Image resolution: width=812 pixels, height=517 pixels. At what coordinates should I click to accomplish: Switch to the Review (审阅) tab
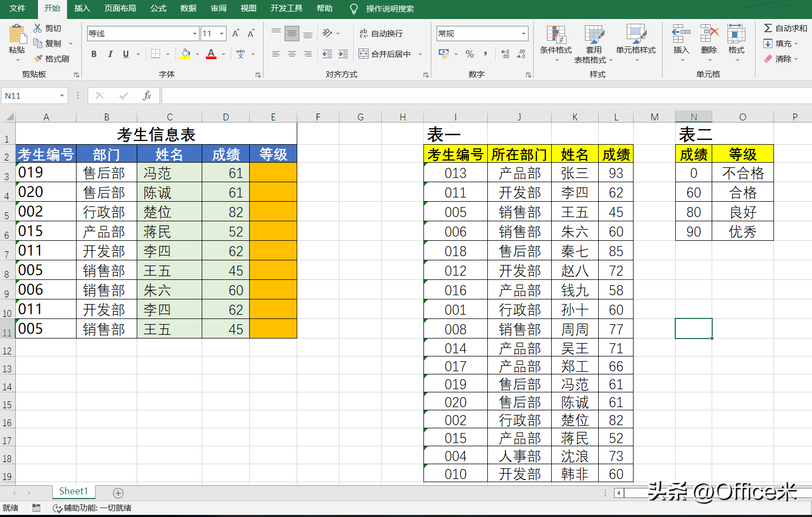219,8
